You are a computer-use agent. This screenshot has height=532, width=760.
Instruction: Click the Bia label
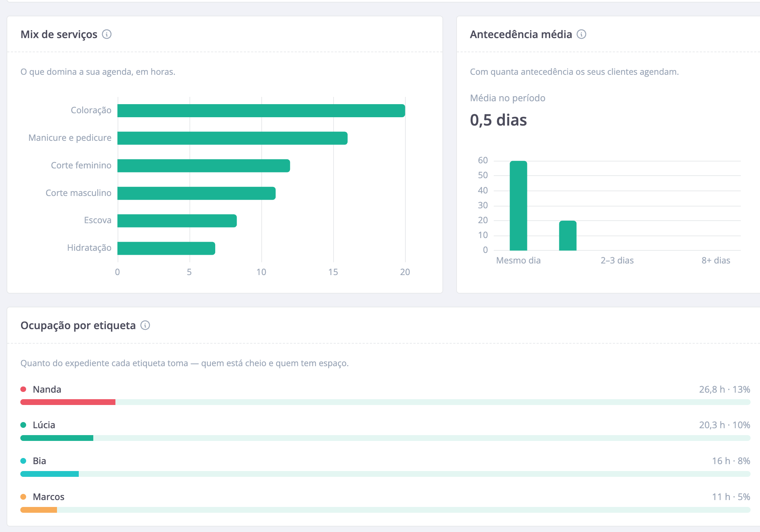tap(39, 461)
